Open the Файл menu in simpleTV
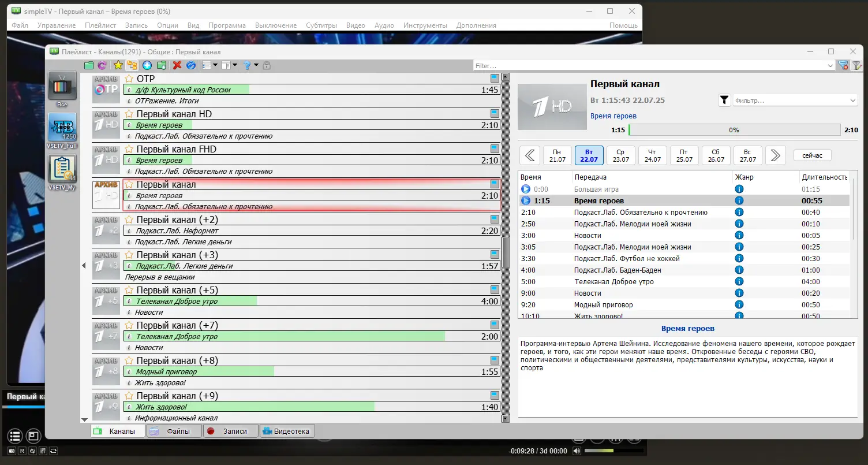Viewport: 868px width, 465px height. pos(20,25)
